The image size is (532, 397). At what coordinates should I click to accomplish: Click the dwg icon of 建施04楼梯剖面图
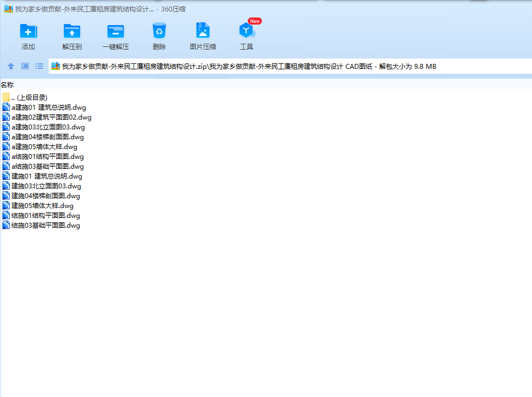6,196
